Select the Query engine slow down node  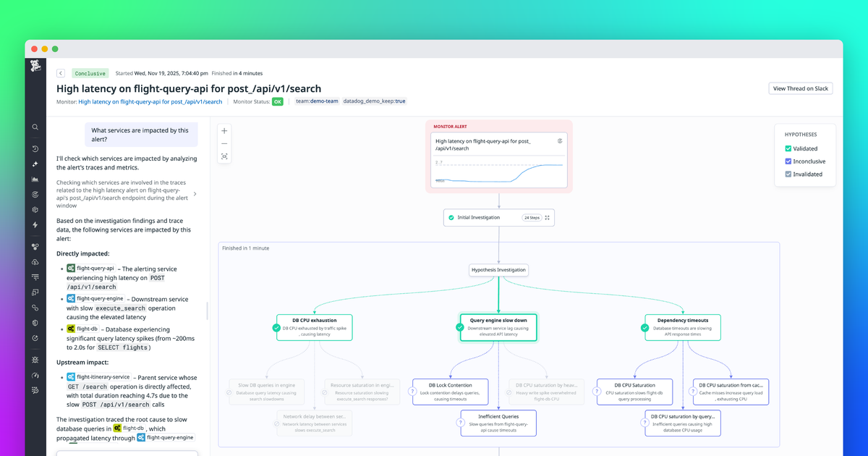(x=498, y=326)
